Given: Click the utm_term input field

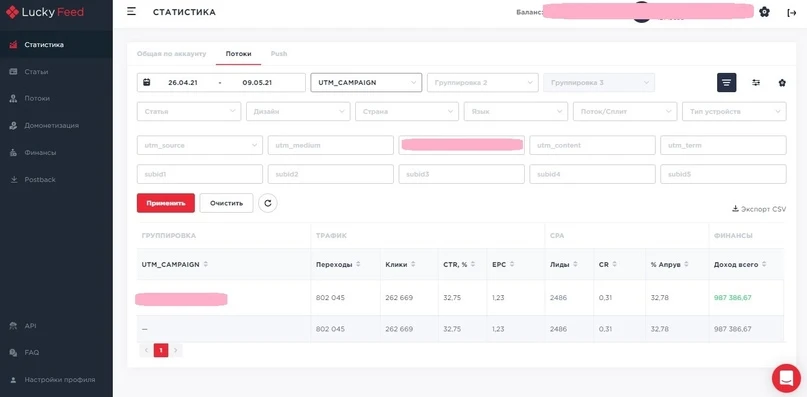Looking at the screenshot, I should [723, 145].
